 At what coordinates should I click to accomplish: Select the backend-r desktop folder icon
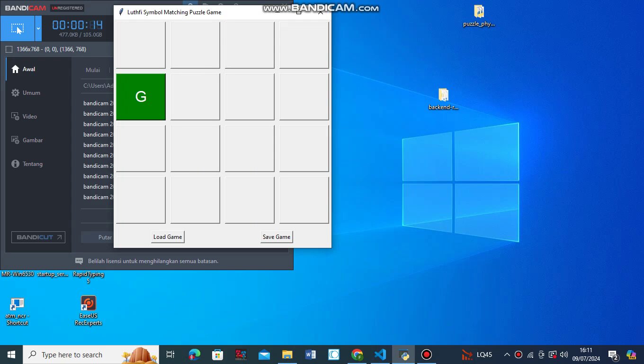click(443, 95)
